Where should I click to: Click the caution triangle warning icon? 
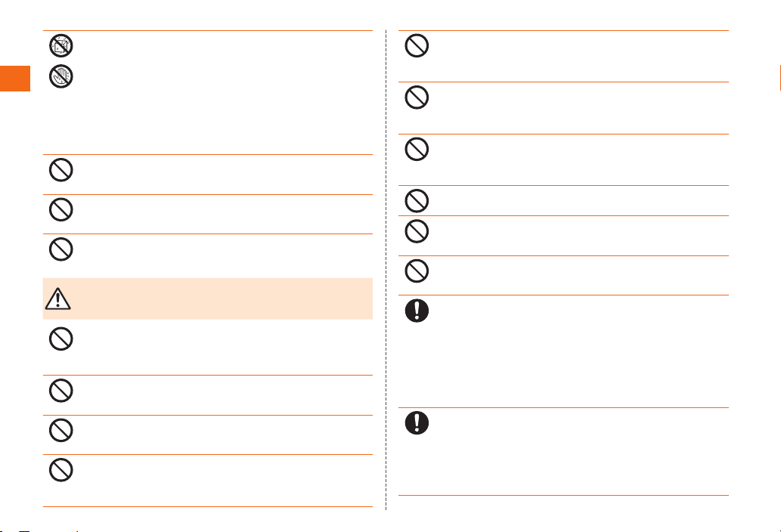(57, 298)
